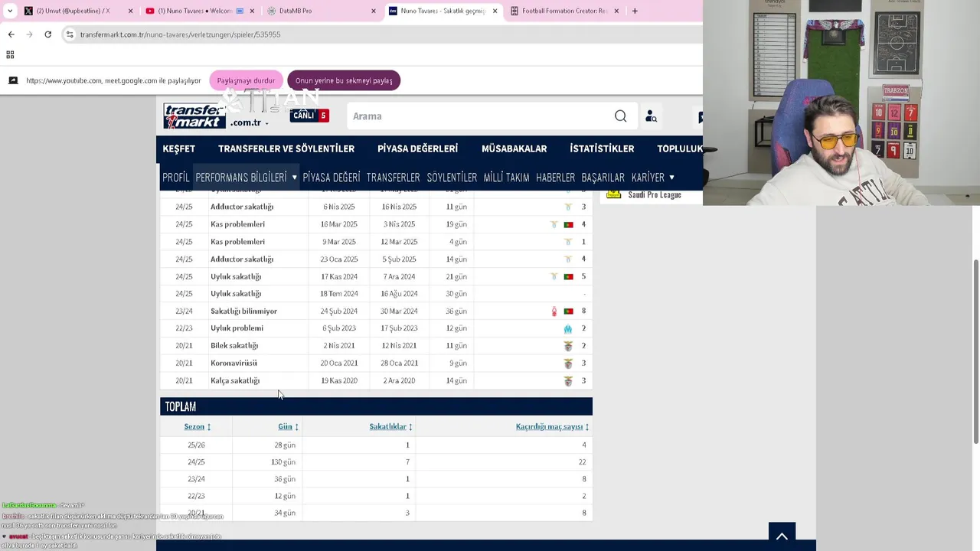This screenshot has width=980, height=551.
Task: Click Lazio crest in 6 Nis 2025 row
Action: point(568,207)
